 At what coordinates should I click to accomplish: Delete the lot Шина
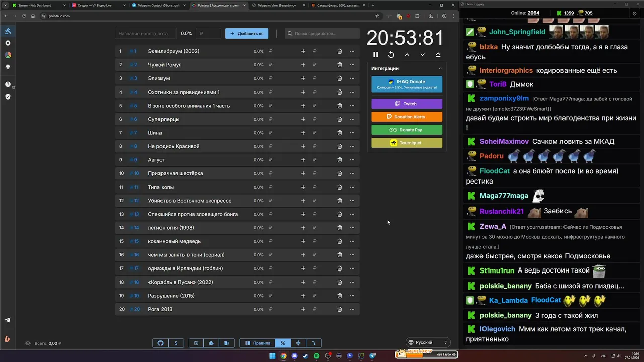pos(340,133)
